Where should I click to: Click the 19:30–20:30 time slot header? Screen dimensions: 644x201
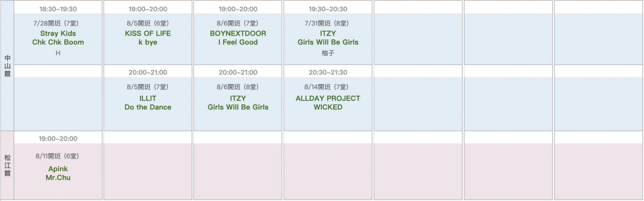pyautogui.click(x=328, y=9)
